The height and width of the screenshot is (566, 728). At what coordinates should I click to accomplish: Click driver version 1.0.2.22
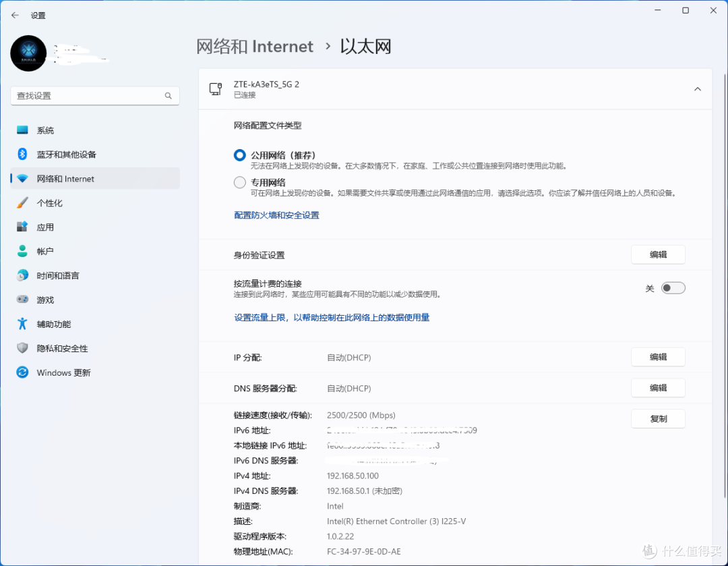tap(340, 536)
